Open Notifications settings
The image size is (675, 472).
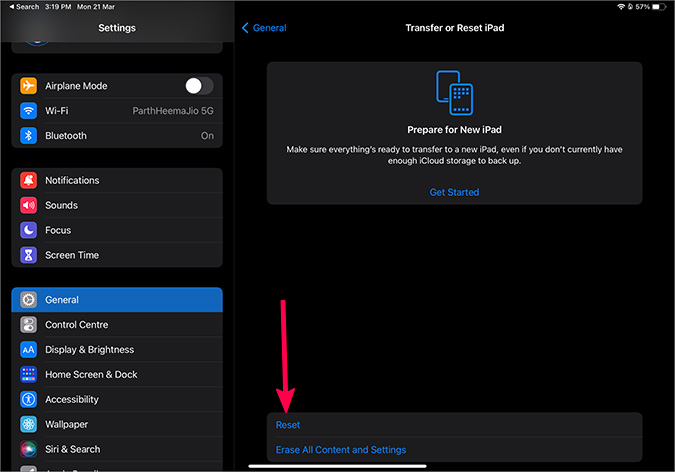tap(117, 180)
